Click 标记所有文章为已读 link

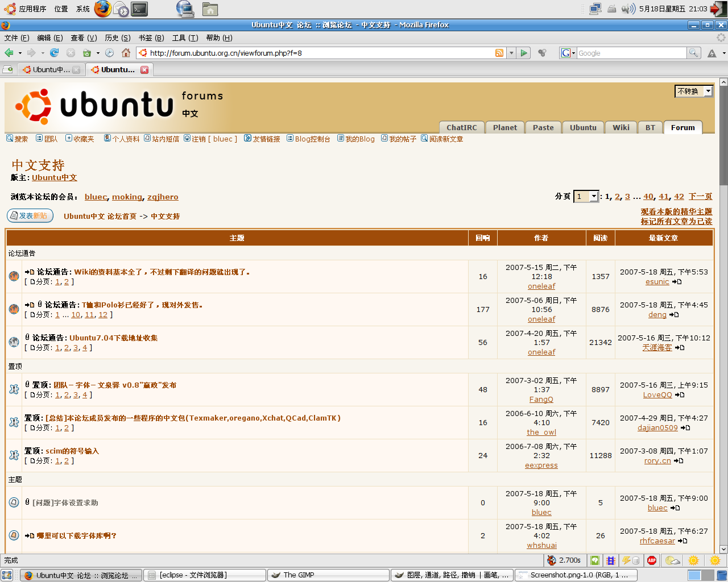[676, 221]
